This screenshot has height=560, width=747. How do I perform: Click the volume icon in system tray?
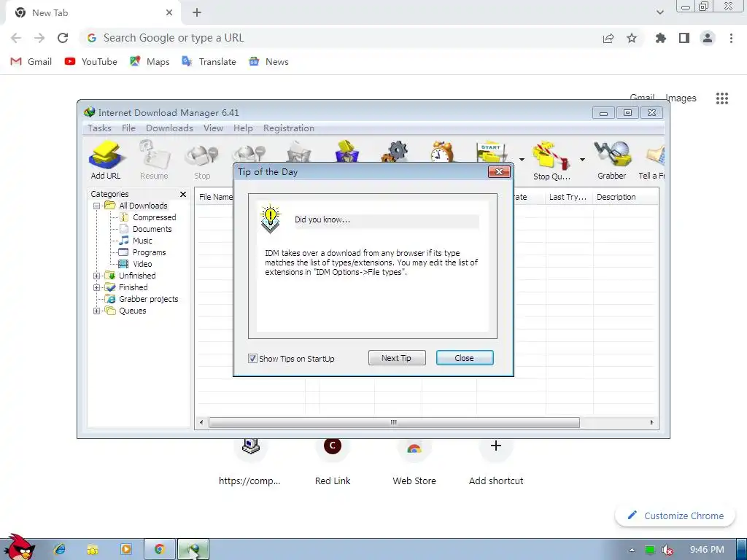[x=667, y=550]
